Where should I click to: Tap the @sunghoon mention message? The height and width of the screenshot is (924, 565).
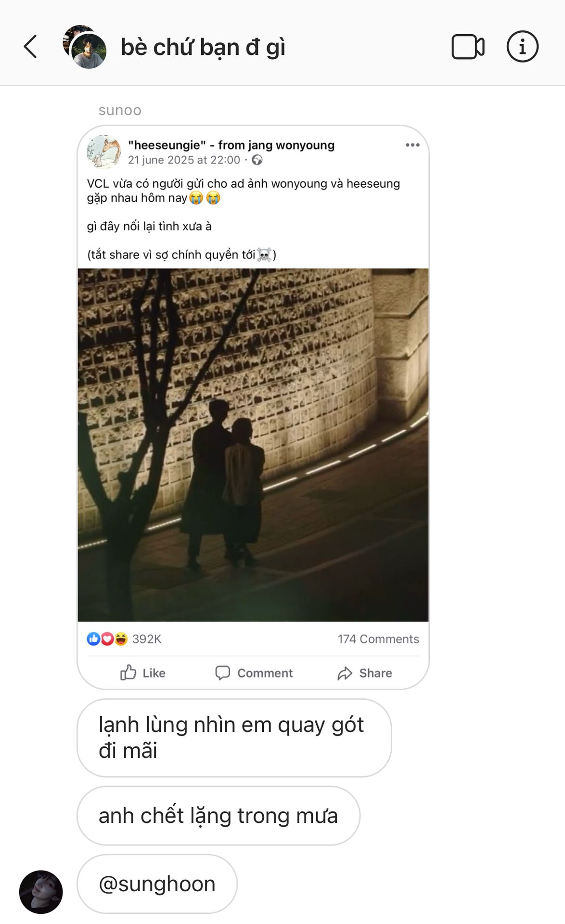click(157, 884)
